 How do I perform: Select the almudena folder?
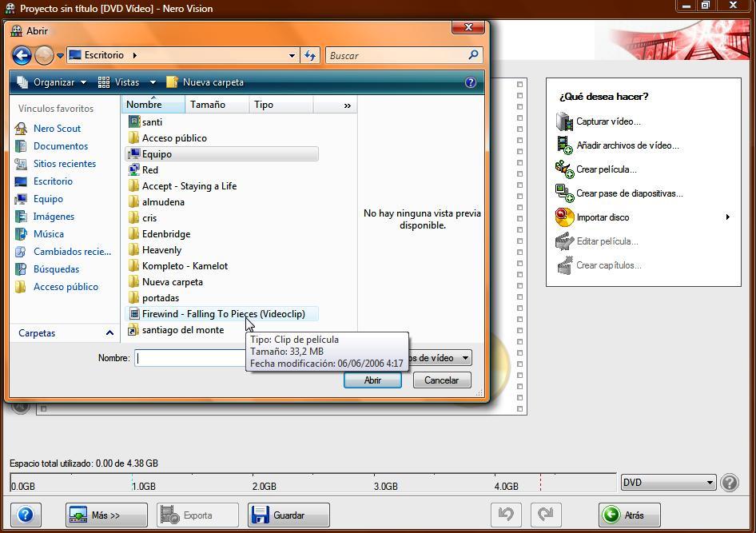(x=222, y=202)
